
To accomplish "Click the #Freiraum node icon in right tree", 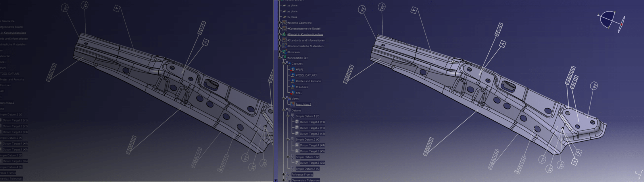I will coord(284,52).
